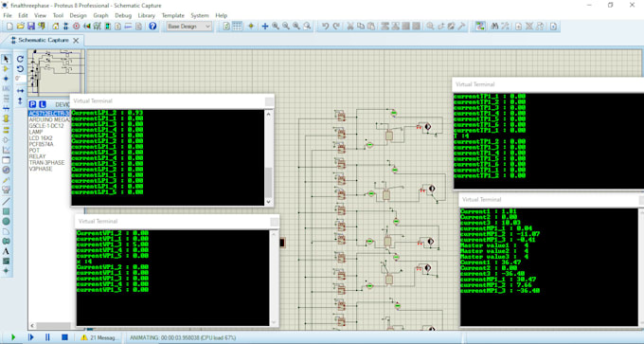Choose the 2D text 'A' tool
The image size is (644, 344).
click(x=7, y=251)
